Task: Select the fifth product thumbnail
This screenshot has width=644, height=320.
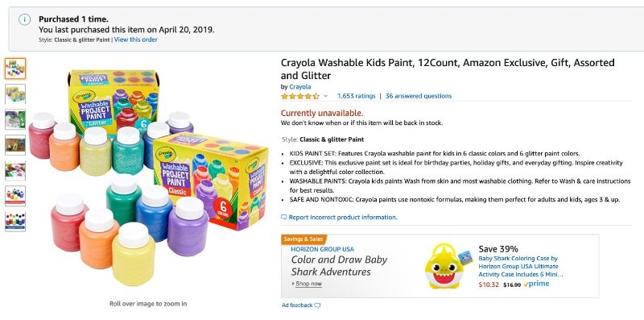Action: 15,171
